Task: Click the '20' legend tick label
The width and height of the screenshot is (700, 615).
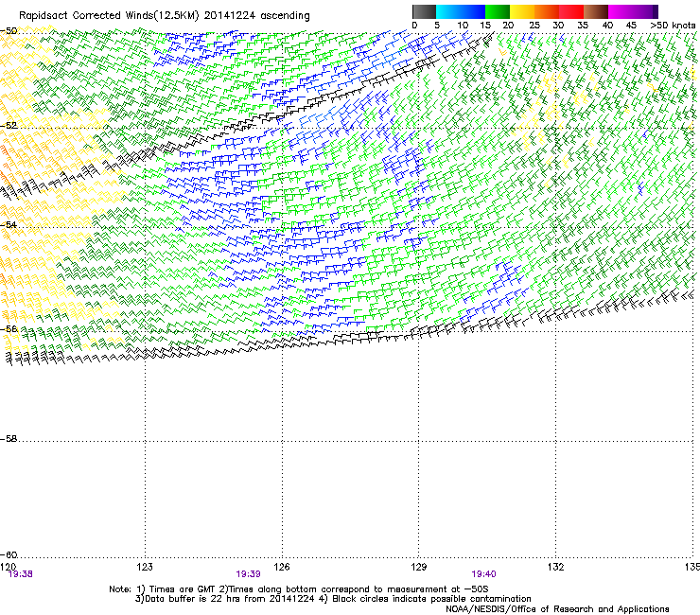Action: point(508,26)
